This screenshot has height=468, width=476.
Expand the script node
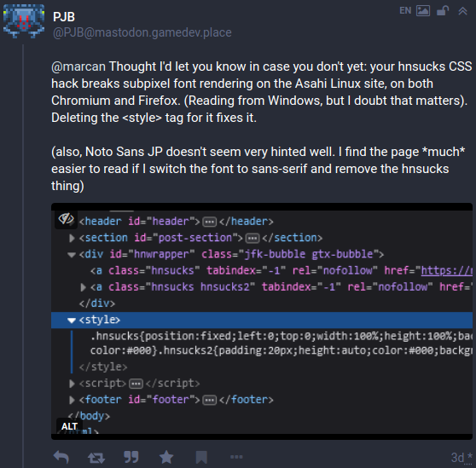coord(72,384)
